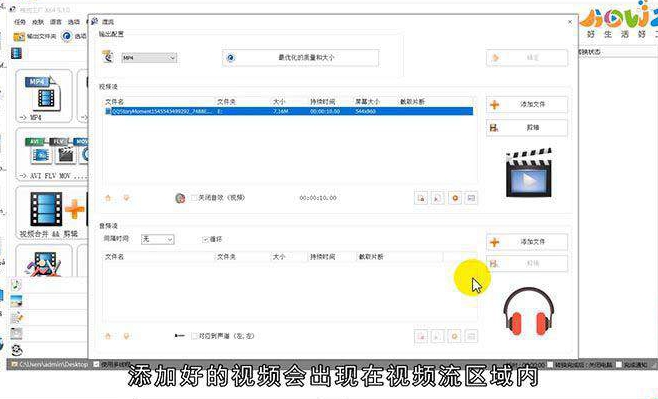Click 剪辑 button for audio stream
The width and height of the screenshot is (658, 399).
point(527,263)
